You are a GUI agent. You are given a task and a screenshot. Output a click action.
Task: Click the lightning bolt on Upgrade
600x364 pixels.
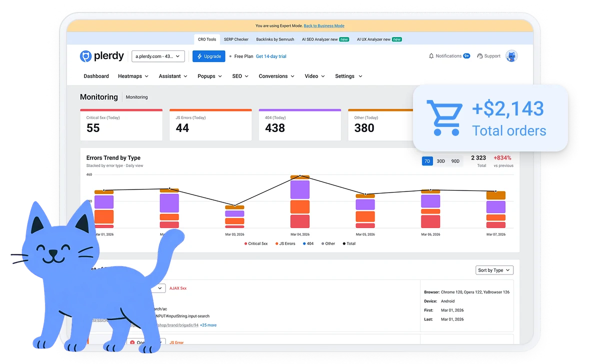pyautogui.click(x=199, y=56)
